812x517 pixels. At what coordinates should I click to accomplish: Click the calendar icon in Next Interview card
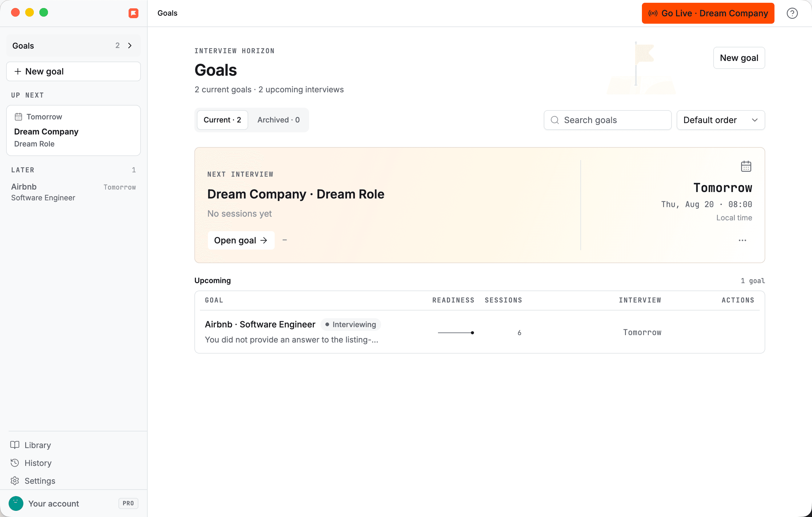[746, 166]
